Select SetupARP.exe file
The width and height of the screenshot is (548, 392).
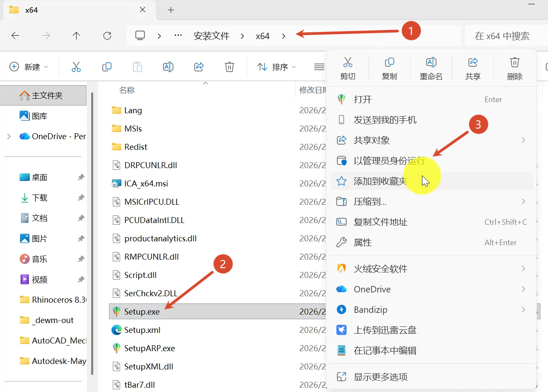coord(143,348)
